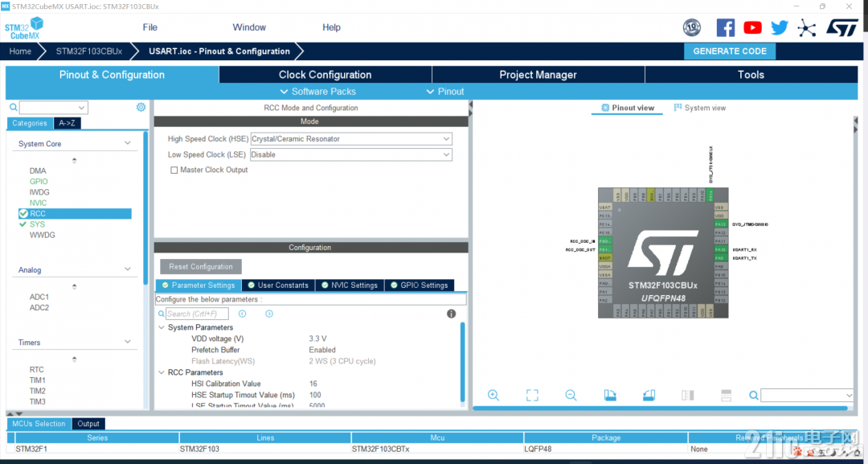Collapse System Parameters group

pyautogui.click(x=162, y=327)
